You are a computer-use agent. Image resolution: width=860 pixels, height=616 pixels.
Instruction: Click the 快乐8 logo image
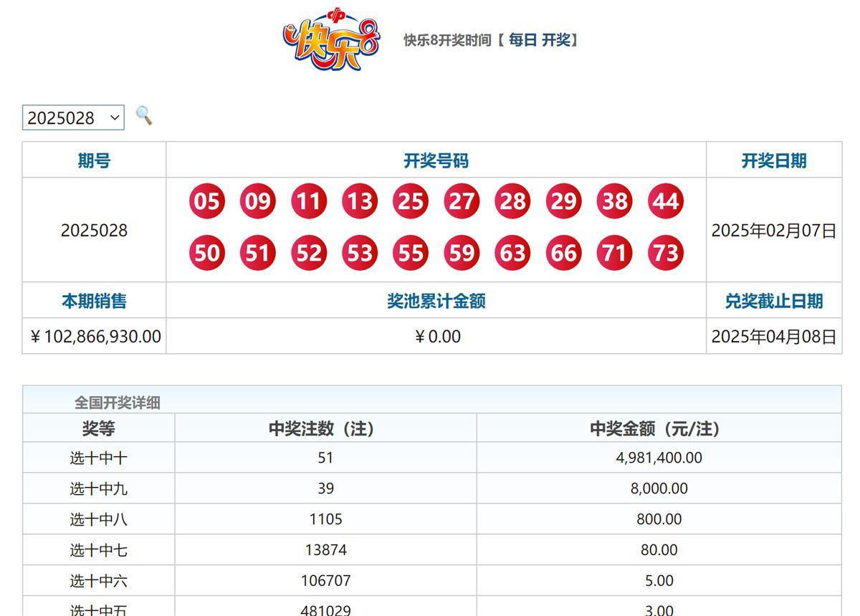[x=330, y=41]
